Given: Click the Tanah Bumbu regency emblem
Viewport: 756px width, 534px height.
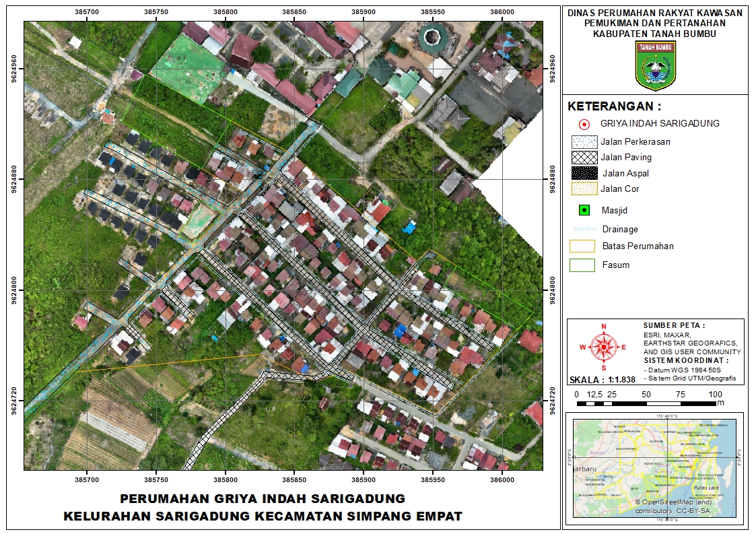Looking at the screenshot, I should [656, 65].
